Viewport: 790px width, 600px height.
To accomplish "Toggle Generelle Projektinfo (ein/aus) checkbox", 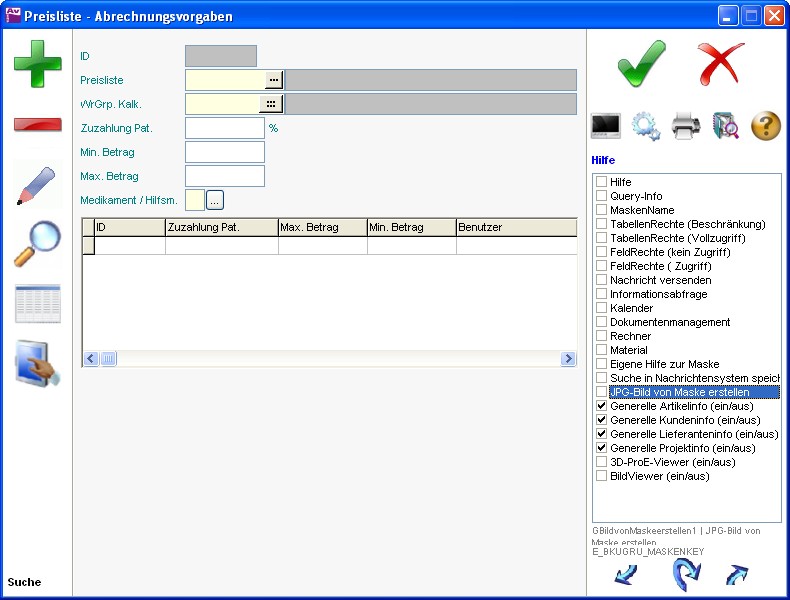I will click(x=601, y=449).
